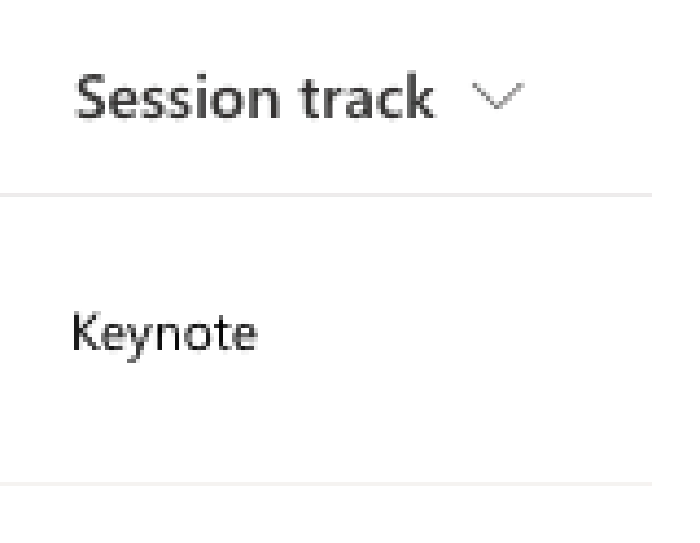The height and width of the screenshot is (543, 700).
Task: Open the Session track column dropdown chevron
Action: click(x=498, y=96)
